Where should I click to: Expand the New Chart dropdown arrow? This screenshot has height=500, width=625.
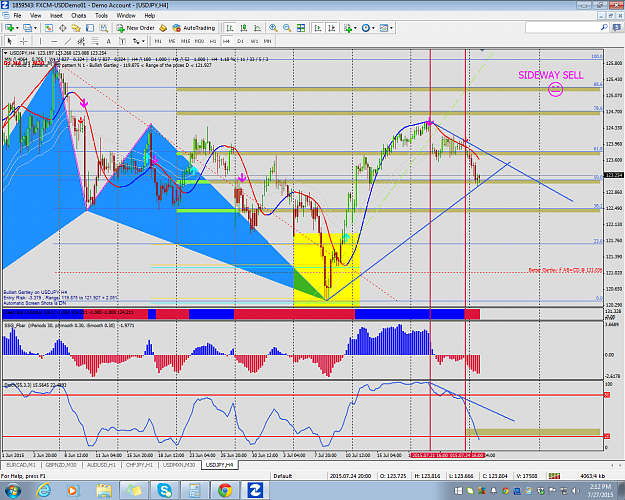[x=17, y=28]
